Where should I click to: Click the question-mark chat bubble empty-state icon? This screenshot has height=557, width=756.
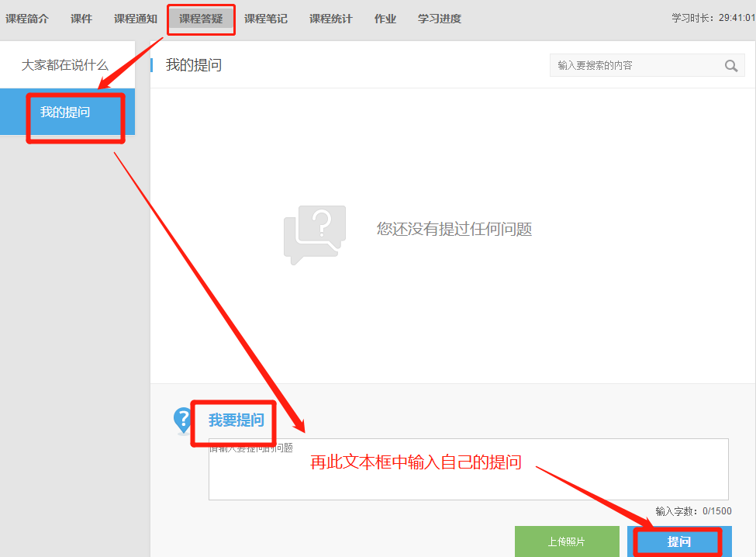click(314, 234)
